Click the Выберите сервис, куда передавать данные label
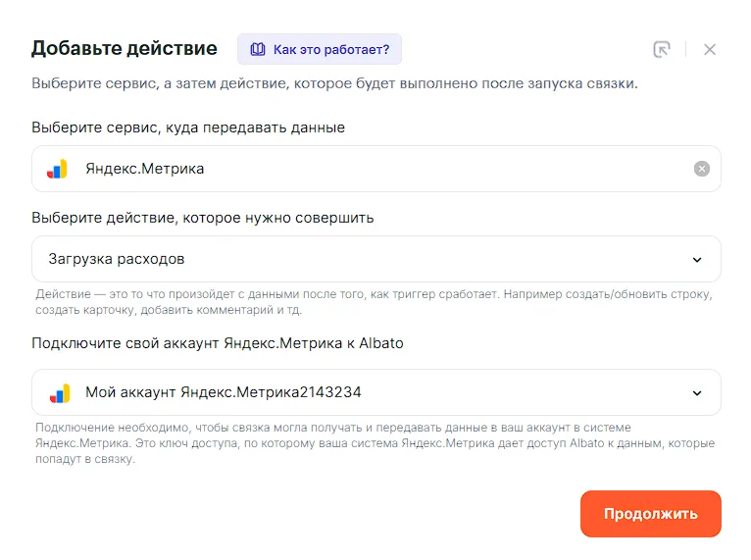 coord(188,127)
